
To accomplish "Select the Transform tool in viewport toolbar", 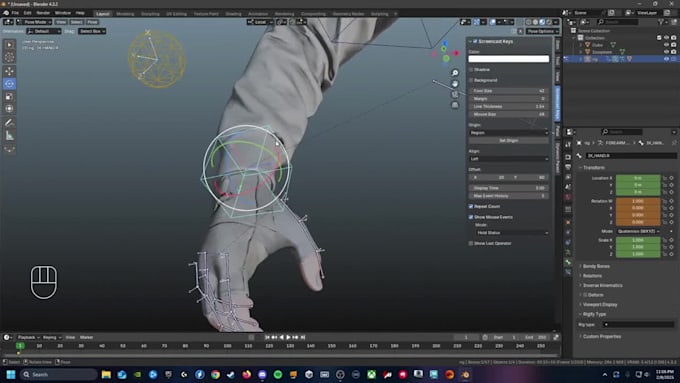I will pos(9,109).
